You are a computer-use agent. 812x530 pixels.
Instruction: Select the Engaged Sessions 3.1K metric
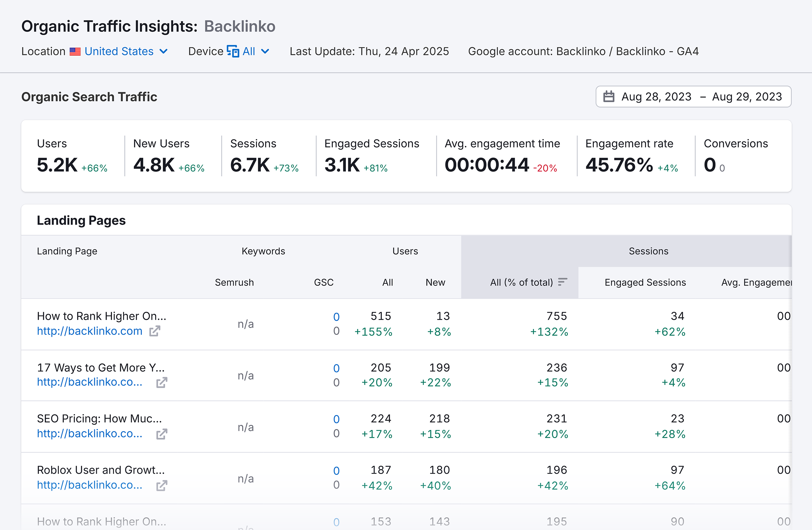pos(372,156)
